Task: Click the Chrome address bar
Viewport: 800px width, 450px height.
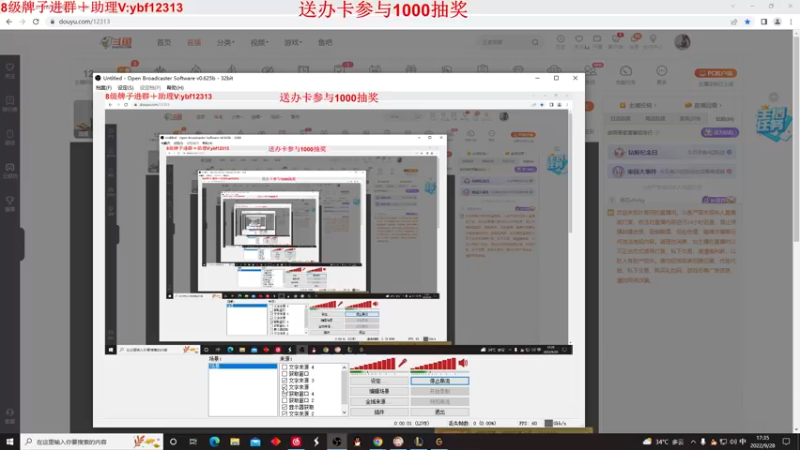Action: (x=388, y=21)
